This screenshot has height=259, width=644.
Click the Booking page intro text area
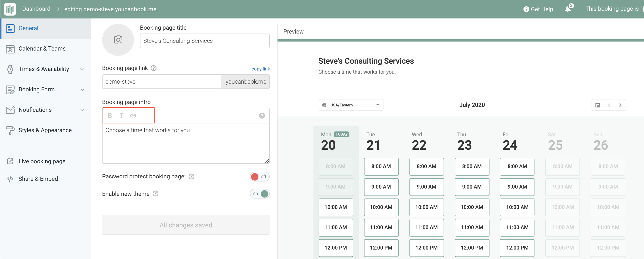click(186, 143)
